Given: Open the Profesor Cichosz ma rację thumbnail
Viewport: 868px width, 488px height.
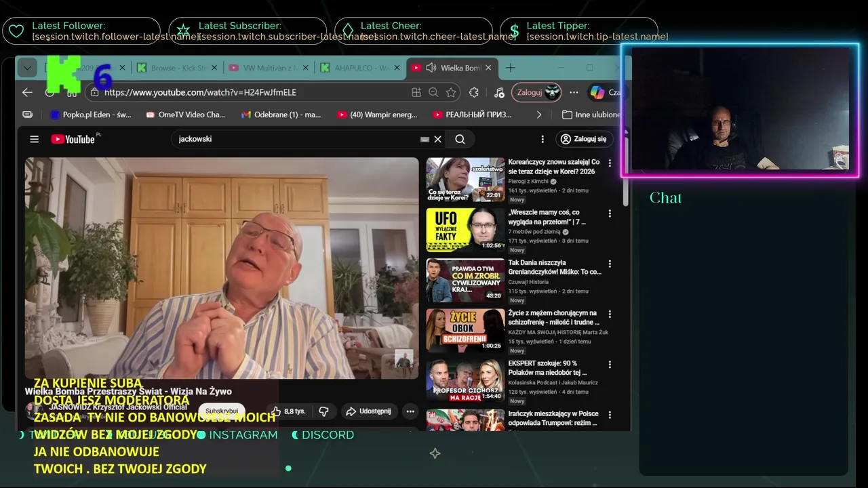Looking at the screenshot, I should [465, 381].
